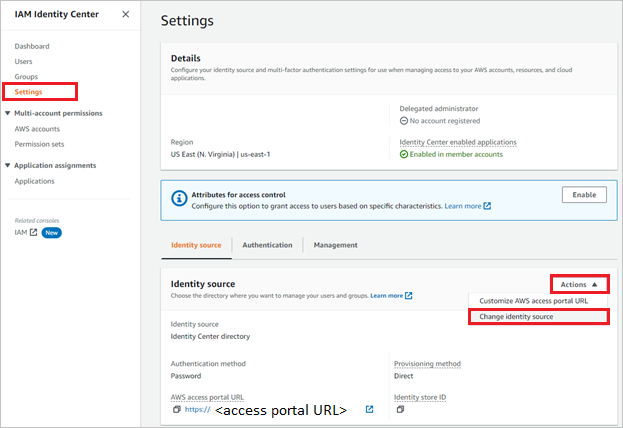Click the Identity Center directory value
The image size is (623, 428).
[211, 336]
